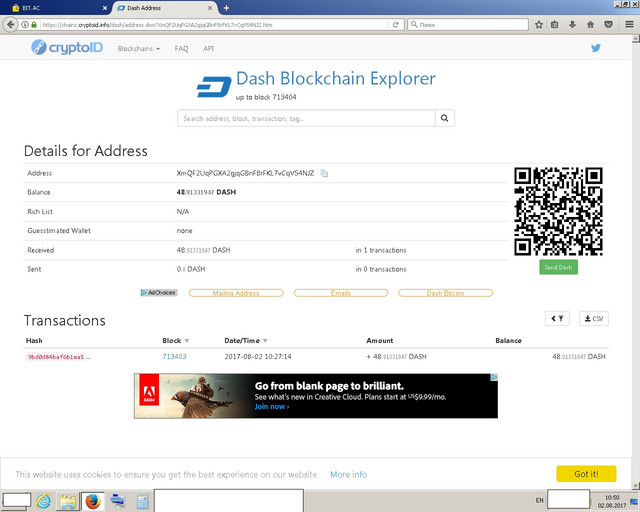The image size is (640, 512).
Task: Click the 'in 1 transactions' text
Action: (x=381, y=250)
